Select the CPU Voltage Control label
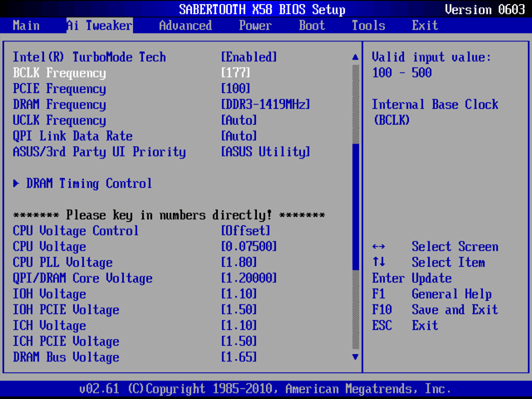This screenshot has height=399, width=532. pyautogui.click(x=76, y=231)
